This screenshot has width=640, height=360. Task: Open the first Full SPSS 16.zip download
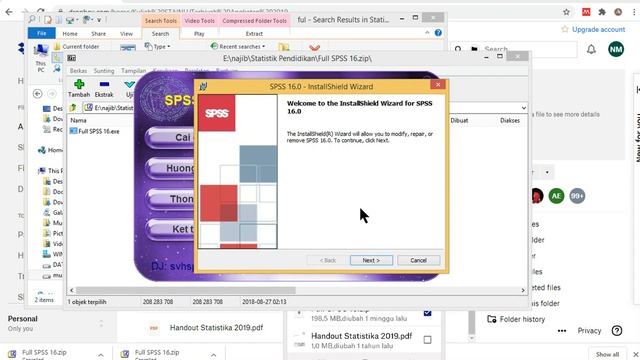coord(44,353)
